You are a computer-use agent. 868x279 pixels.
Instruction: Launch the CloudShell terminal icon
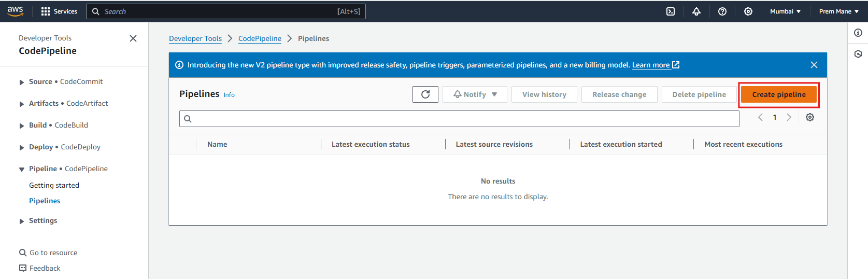[671, 11]
